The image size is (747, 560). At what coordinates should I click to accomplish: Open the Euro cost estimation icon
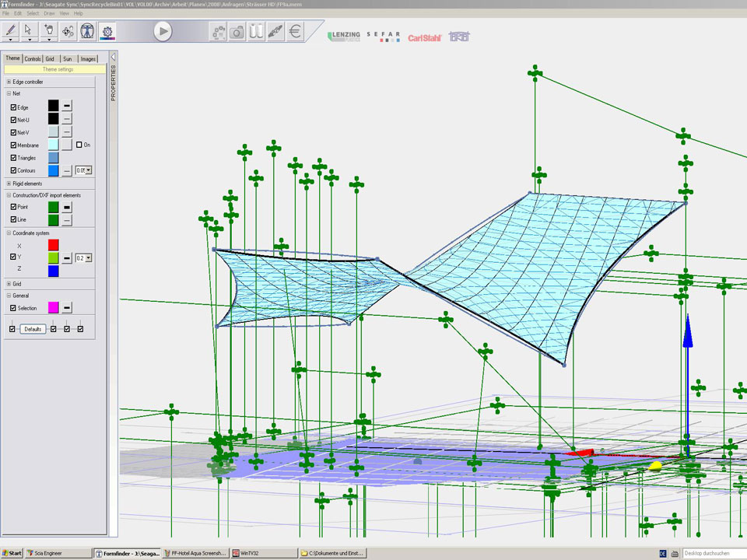[295, 32]
